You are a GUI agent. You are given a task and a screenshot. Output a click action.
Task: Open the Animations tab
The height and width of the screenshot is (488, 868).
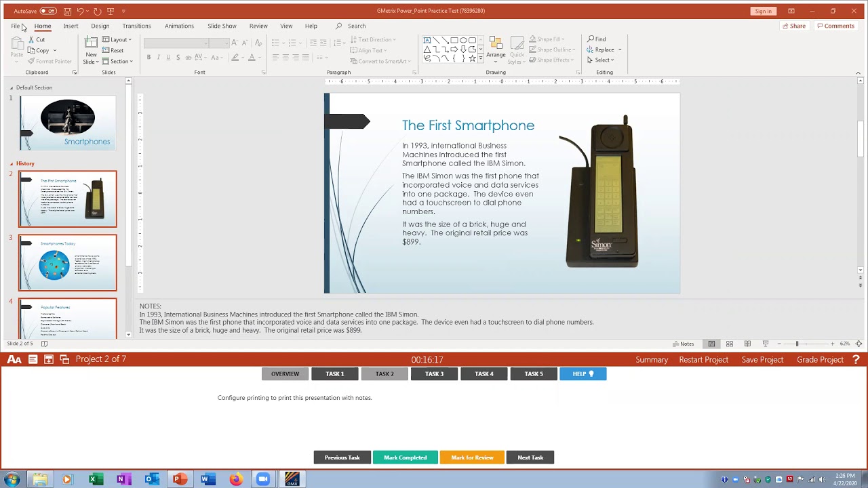(x=179, y=26)
